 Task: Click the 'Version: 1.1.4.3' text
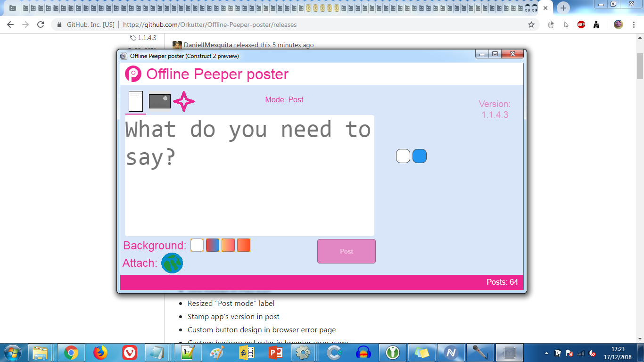[495, 109]
